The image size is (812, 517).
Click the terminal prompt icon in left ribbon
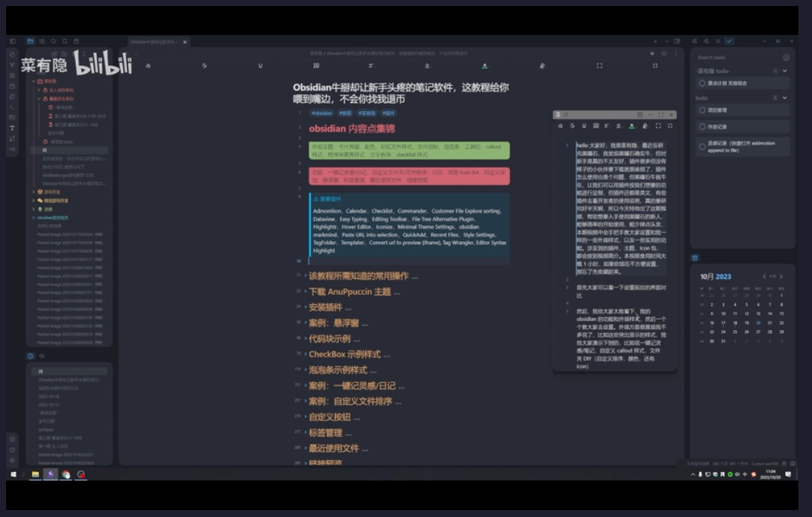tap(12, 107)
